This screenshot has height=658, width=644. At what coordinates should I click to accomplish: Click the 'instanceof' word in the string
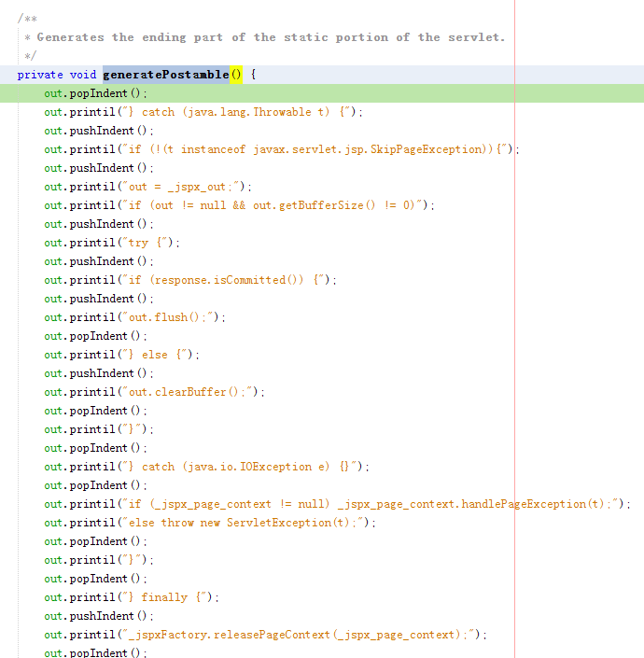coord(213,149)
